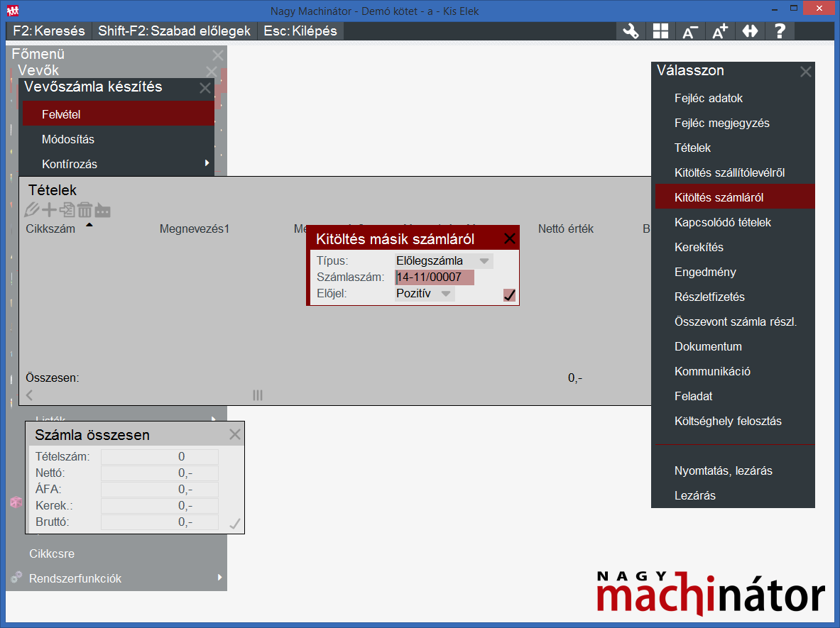Expand the Rendszerfunkciók submenu arrow
840x628 pixels.
click(x=219, y=577)
